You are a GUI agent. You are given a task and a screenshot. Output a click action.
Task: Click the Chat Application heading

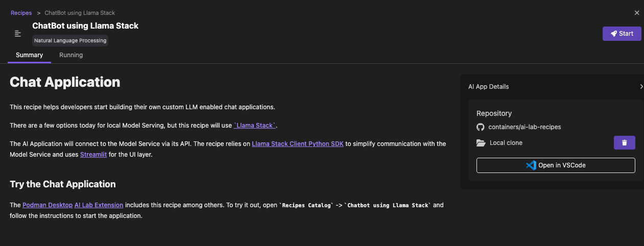[x=65, y=82]
